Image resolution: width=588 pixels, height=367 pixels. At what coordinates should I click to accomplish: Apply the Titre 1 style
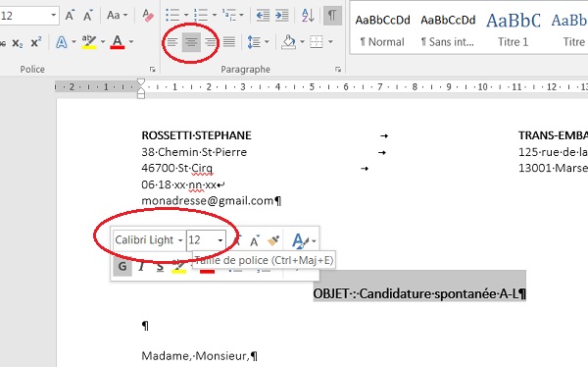coord(513,30)
